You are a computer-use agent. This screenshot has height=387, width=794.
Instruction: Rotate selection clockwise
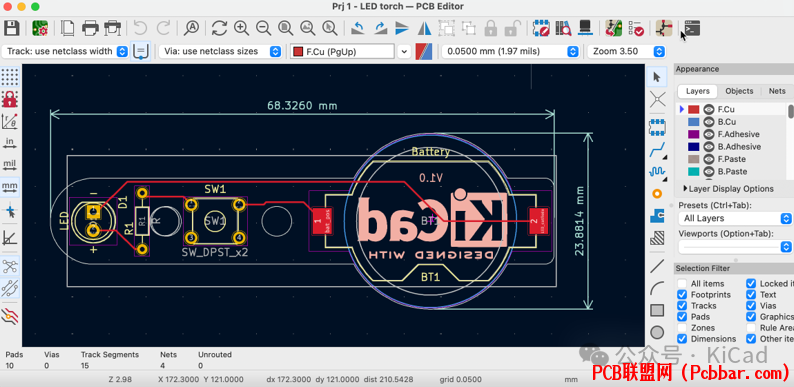[380, 28]
